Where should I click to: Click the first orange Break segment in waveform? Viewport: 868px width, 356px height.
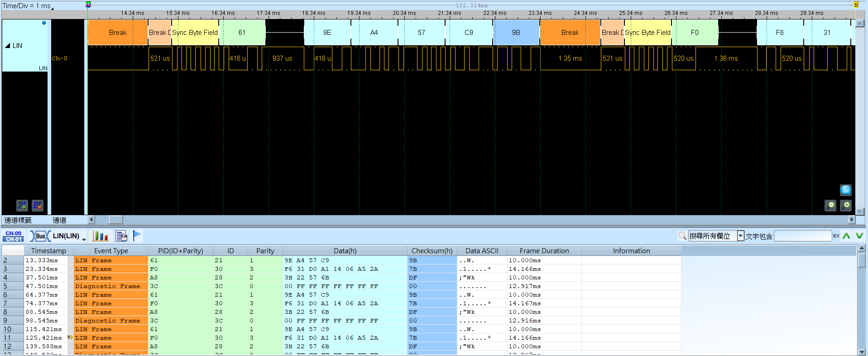click(118, 33)
